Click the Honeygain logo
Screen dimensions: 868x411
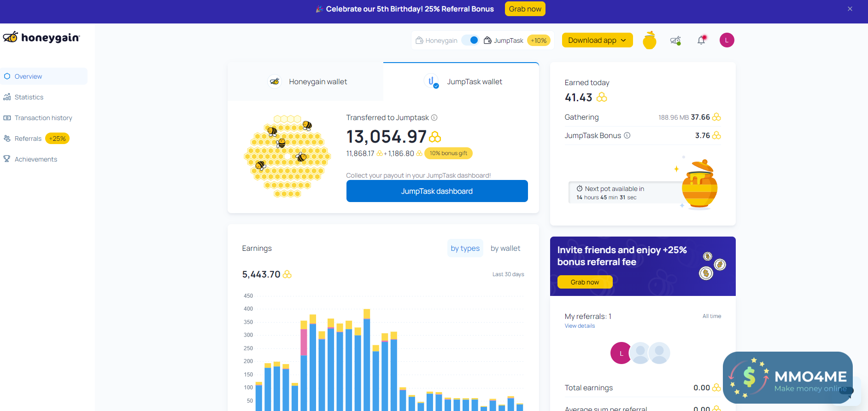pos(41,37)
